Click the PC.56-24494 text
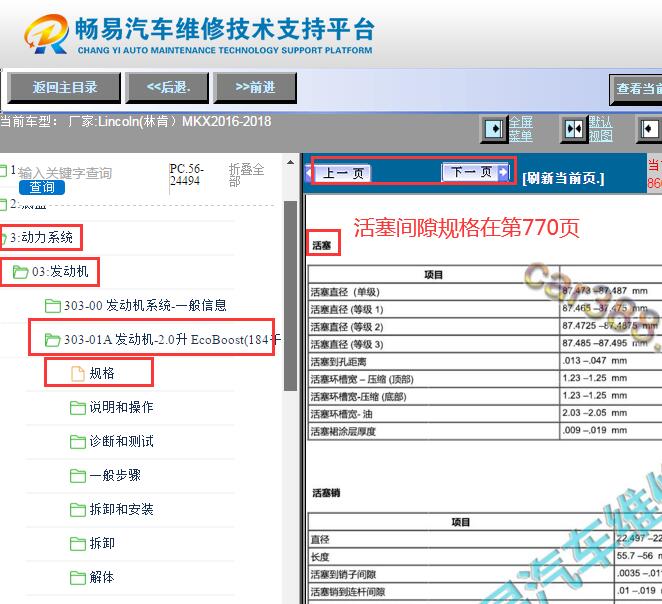 coord(187,175)
